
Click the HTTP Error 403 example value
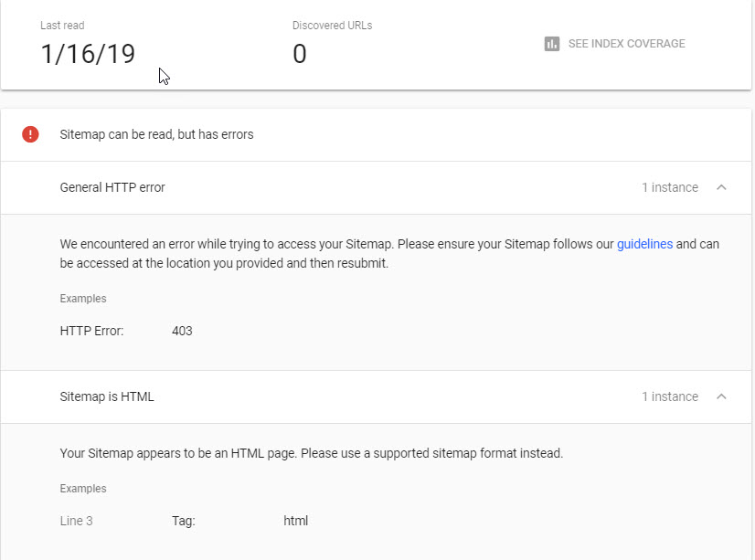point(182,331)
